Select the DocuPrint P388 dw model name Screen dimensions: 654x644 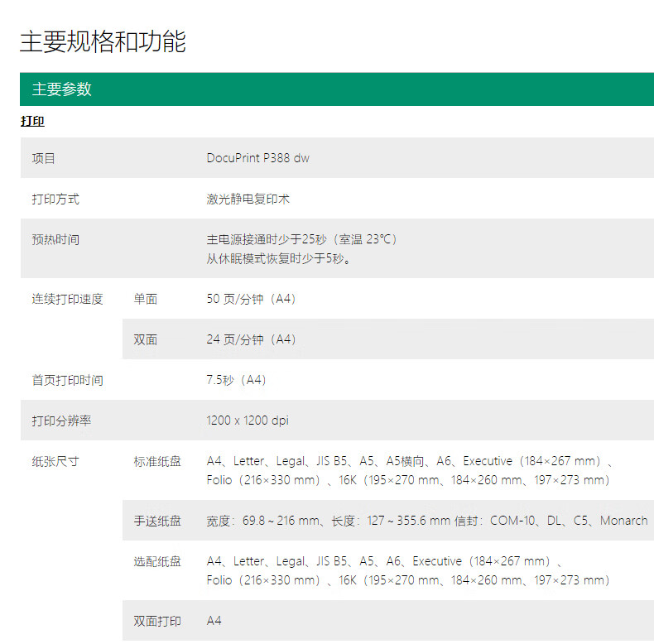point(257,158)
